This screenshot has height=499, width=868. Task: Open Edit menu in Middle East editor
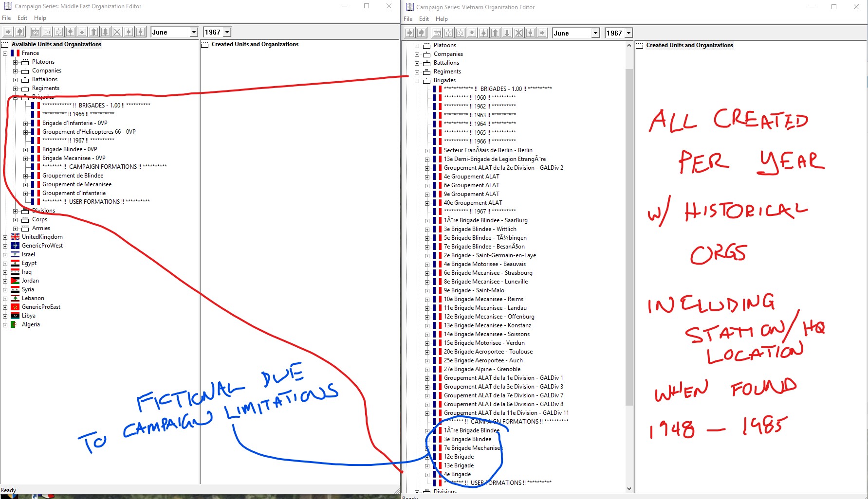click(22, 18)
